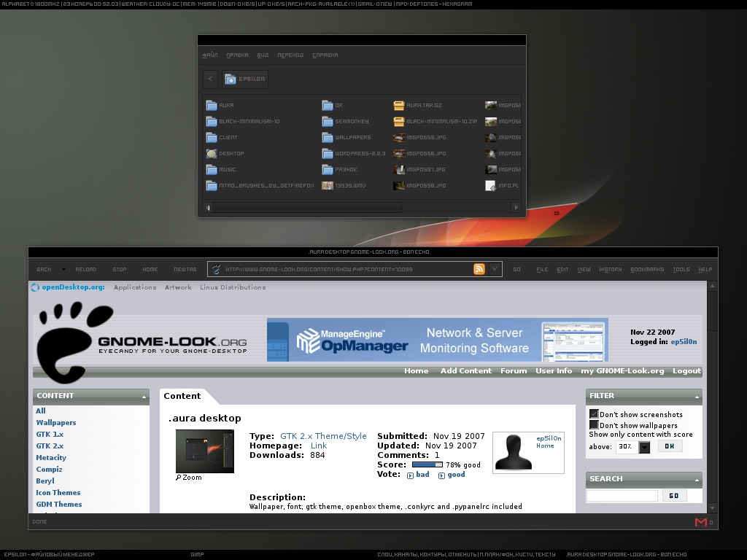Click into the Search text field

click(622, 496)
